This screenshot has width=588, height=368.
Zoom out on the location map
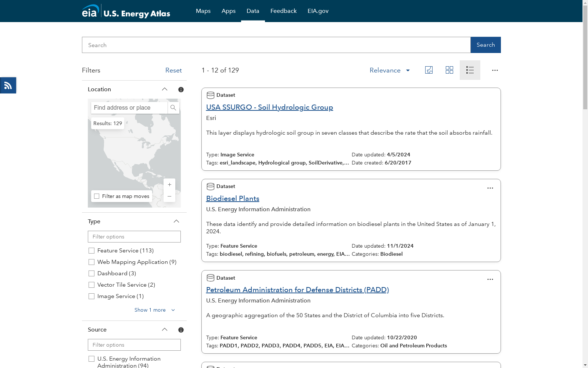(169, 196)
